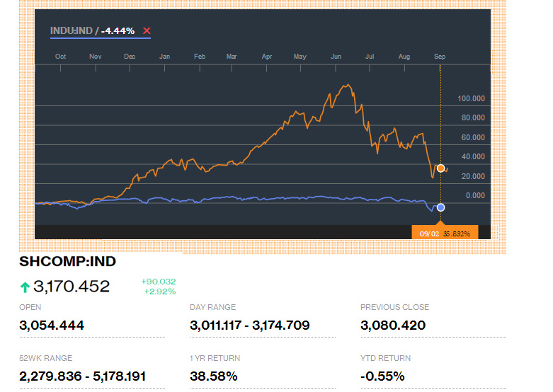The image size is (553, 392).
Task: Select the current price 3,170.452
Action: [x=72, y=287]
